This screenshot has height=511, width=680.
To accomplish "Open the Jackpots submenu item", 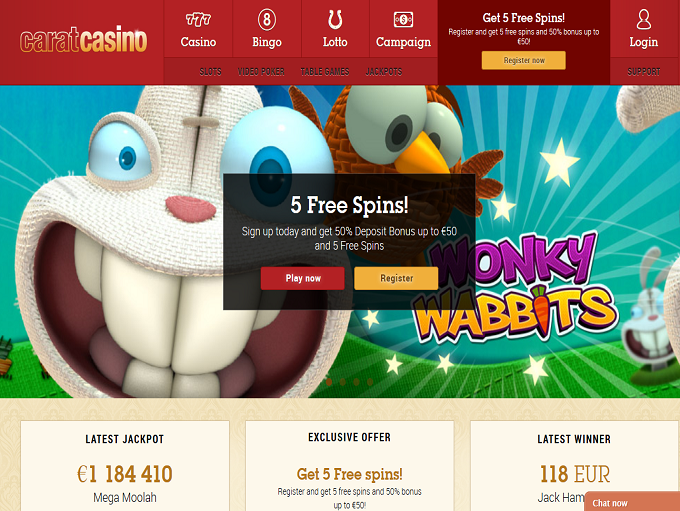I will (x=384, y=72).
